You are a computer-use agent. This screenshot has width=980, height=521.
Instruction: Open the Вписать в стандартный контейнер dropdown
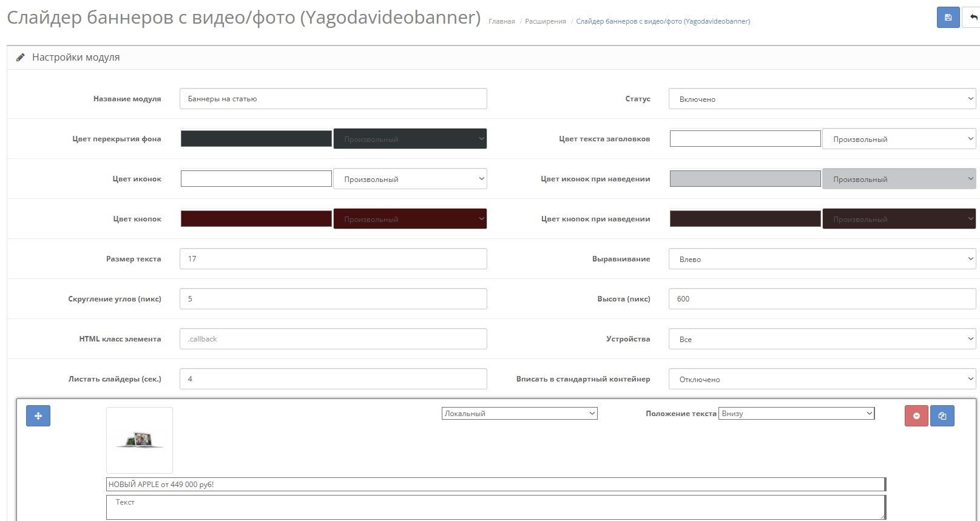pos(822,379)
